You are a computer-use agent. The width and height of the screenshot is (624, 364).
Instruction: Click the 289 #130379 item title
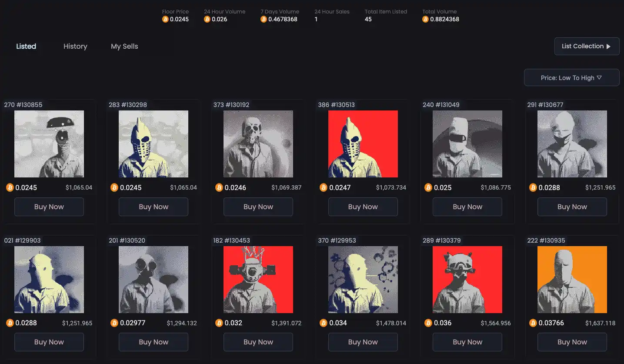click(x=441, y=240)
